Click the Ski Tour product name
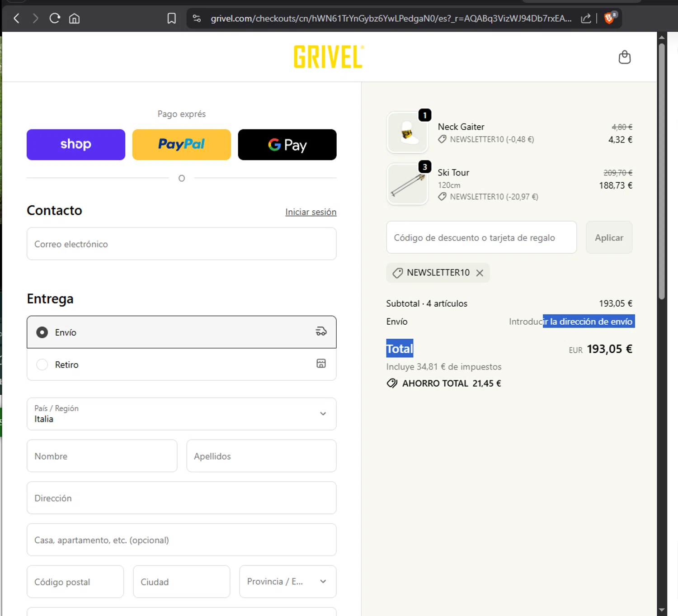The width and height of the screenshot is (678, 616). tap(453, 173)
